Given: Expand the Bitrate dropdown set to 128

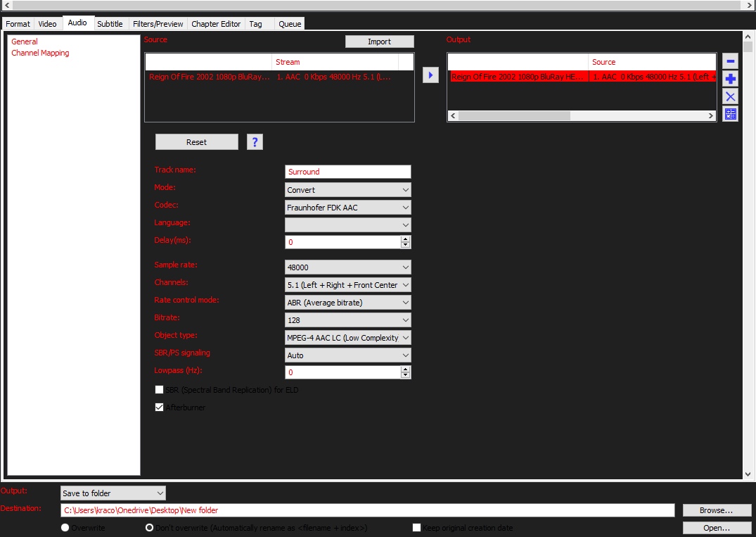Looking at the screenshot, I should coord(347,320).
